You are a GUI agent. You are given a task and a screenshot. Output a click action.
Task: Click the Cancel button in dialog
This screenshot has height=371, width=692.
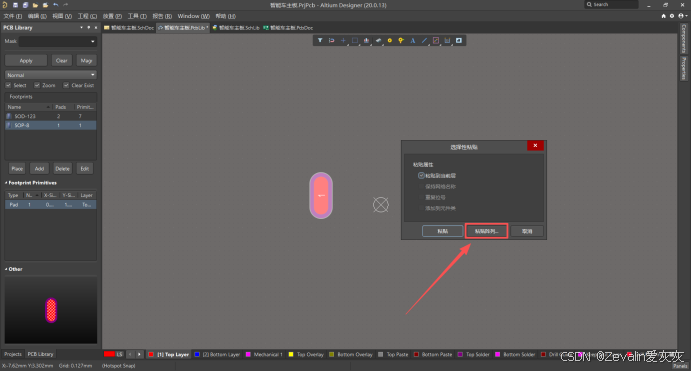click(527, 231)
